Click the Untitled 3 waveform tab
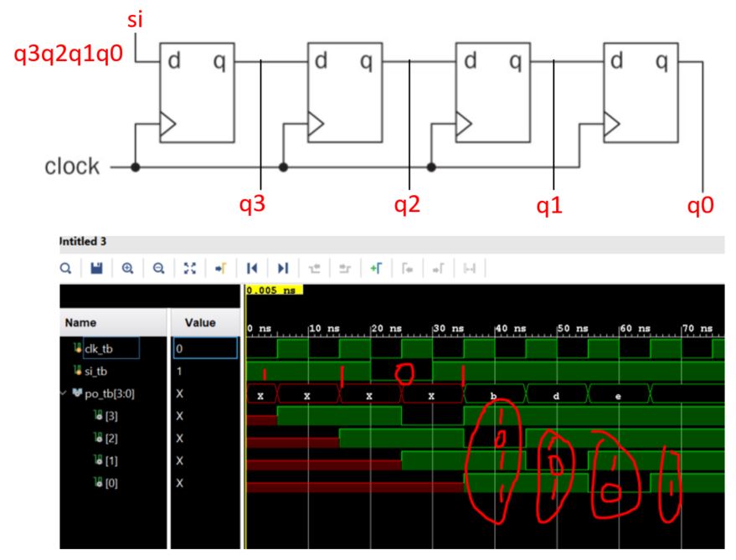This screenshot has height=560, width=736. [x=84, y=241]
